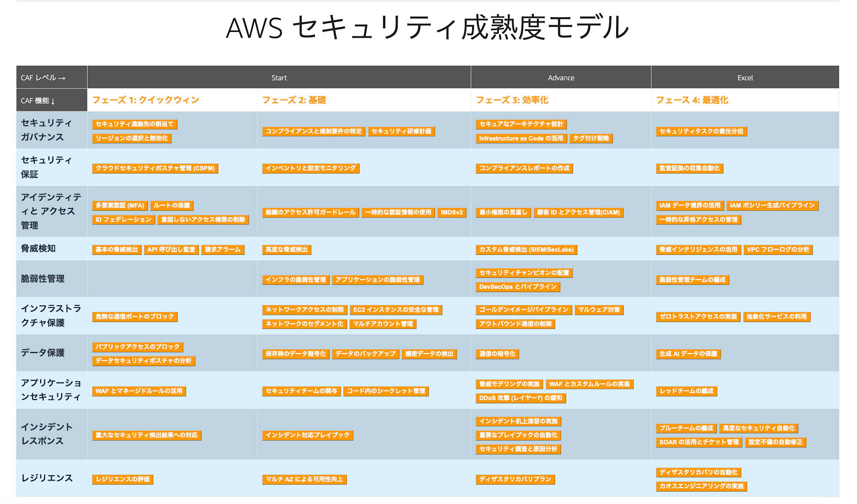
Task: Click データのバックアップ tag
Action: (366, 354)
